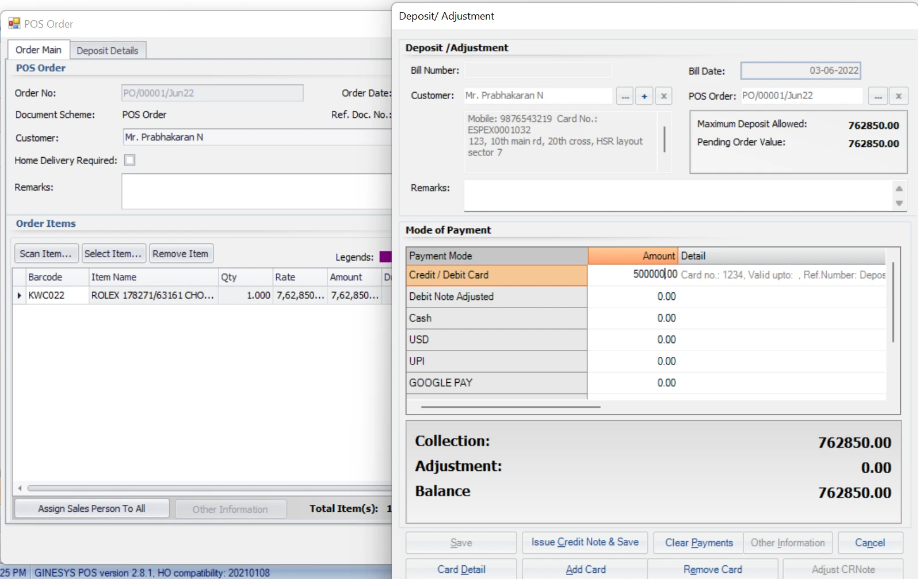924x586 pixels.
Task: Click the Cash amount cell
Action: pyautogui.click(x=632, y=318)
